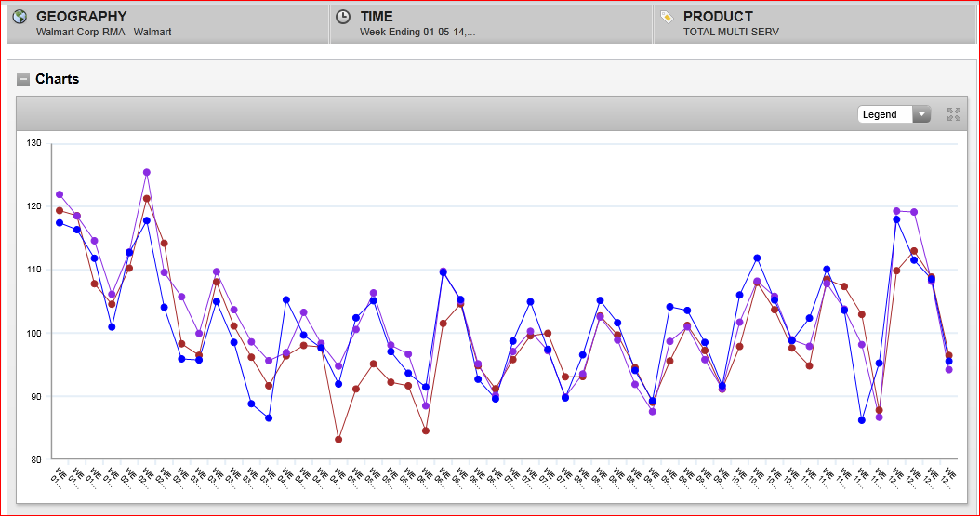The height and width of the screenshot is (516, 980).
Task: Select the highest purple data point near 125
Action: coord(147,172)
